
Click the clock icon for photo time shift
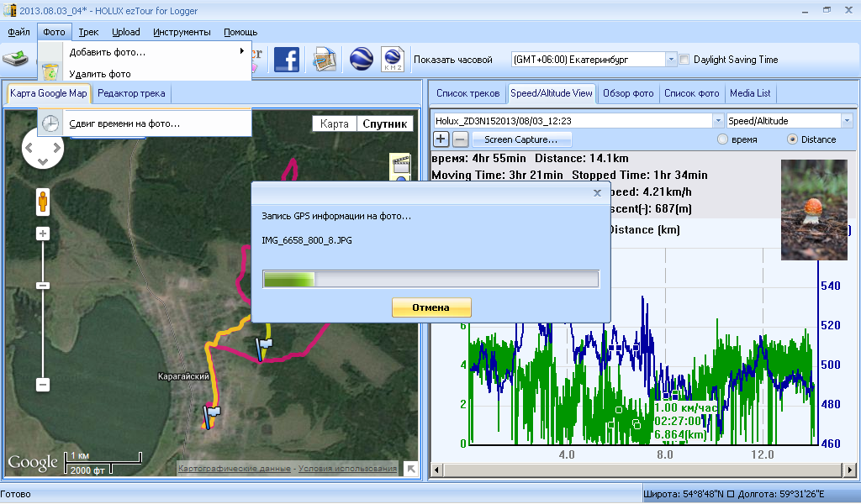(50, 123)
